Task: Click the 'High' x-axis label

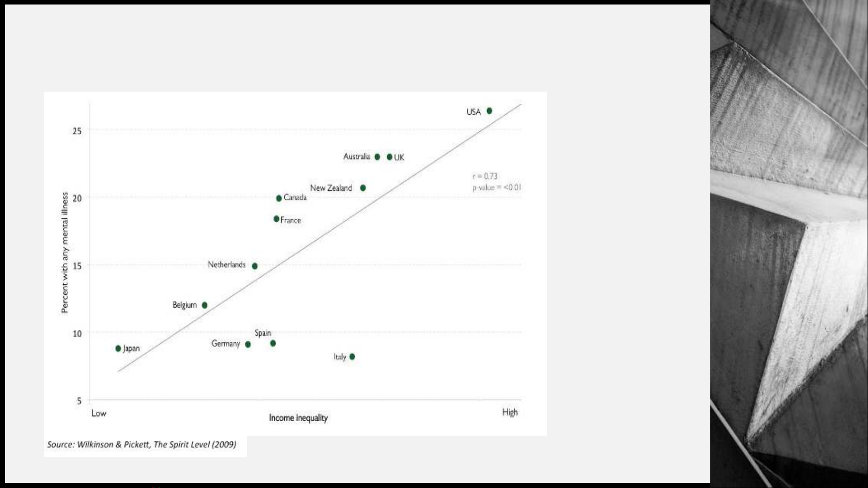Action: click(x=510, y=412)
